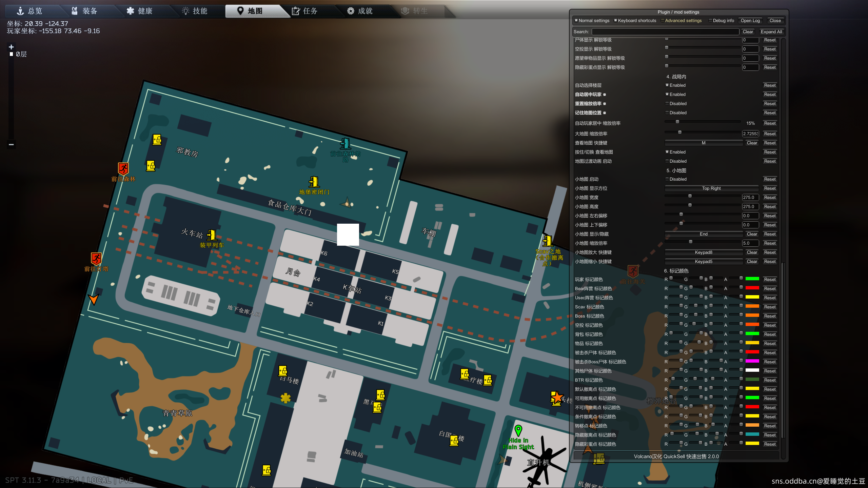The image size is (868, 488).
Task: Click the right locked-door icon at 医疗楼
Action: tap(488, 380)
